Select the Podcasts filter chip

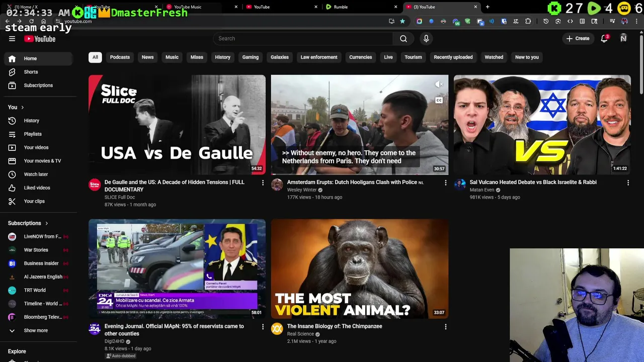(x=120, y=57)
